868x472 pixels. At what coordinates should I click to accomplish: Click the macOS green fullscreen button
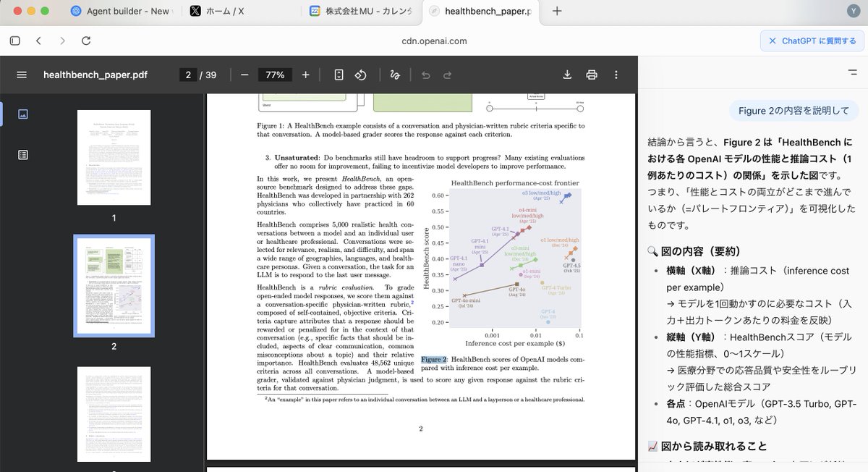45,11
